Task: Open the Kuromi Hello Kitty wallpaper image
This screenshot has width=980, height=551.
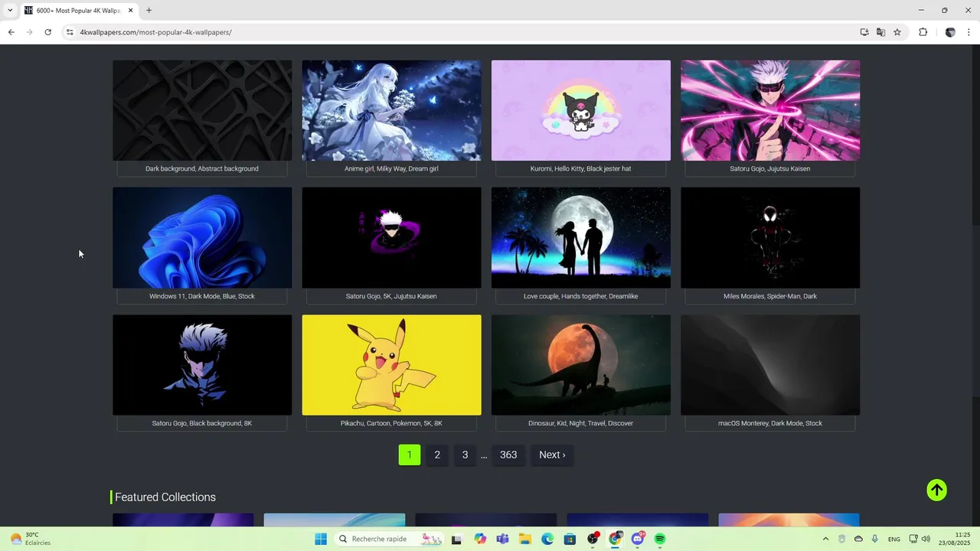Action: (581, 110)
